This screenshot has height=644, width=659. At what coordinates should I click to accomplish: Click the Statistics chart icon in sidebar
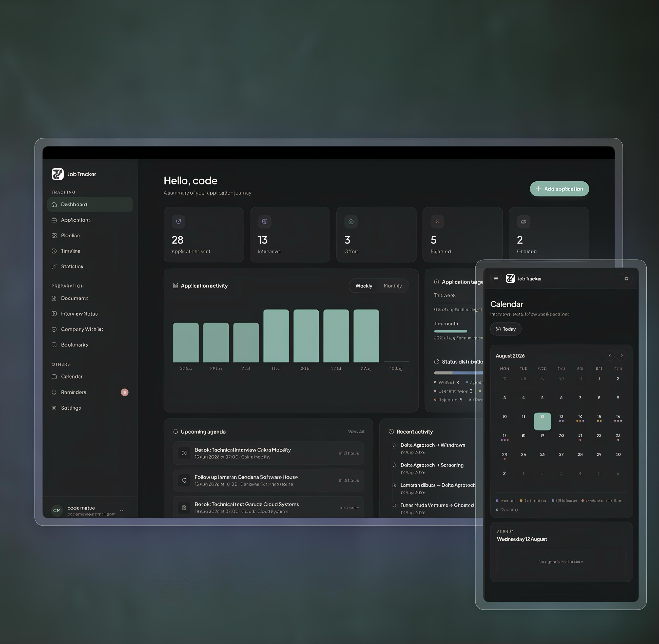click(x=54, y=267)
